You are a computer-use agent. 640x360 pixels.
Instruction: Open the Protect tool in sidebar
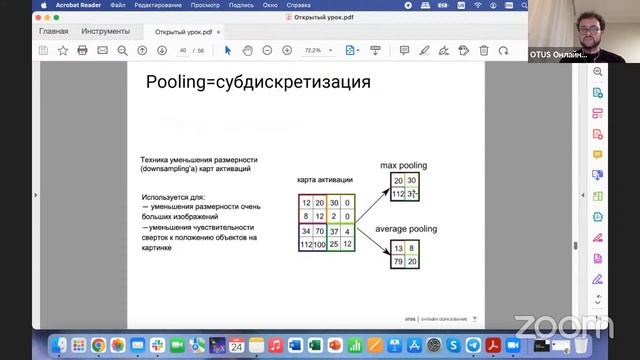[x=598, y=217]
